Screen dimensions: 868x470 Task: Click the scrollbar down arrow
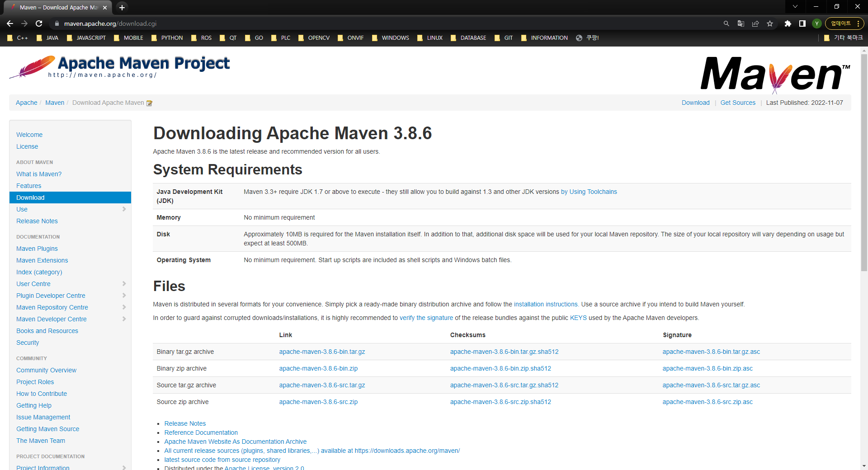[864, 466]
